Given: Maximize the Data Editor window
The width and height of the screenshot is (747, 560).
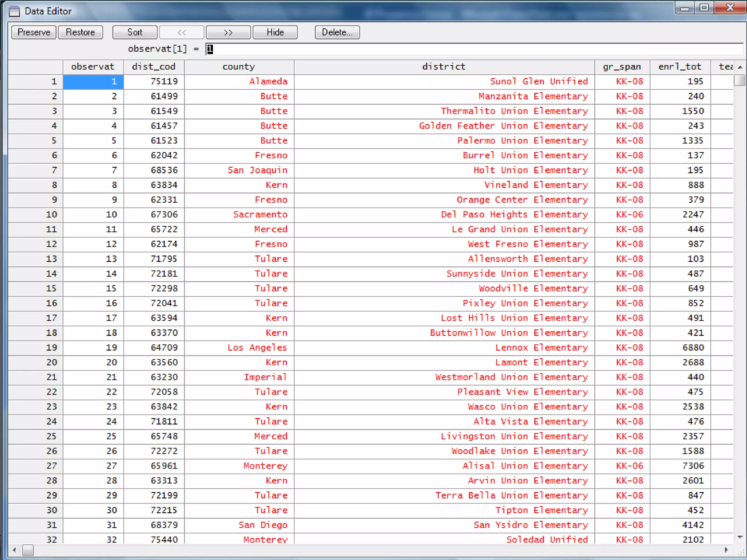Looking at the screenshot, I should point(704,8).
